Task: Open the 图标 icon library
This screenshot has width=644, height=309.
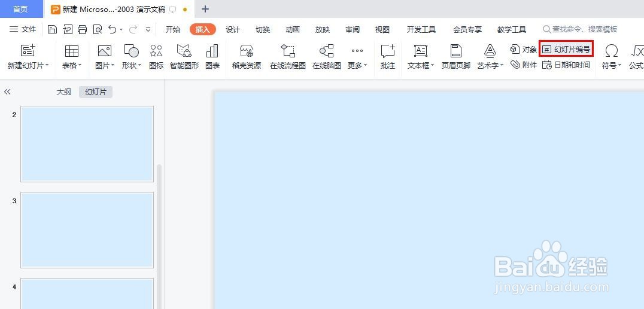Action: pyautogui.click(x=156, y=57)
